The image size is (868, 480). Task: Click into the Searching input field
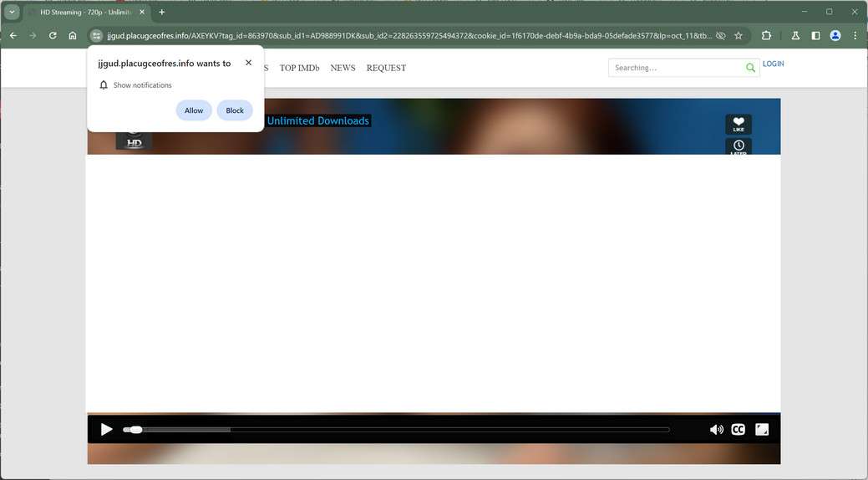[677, 68]
